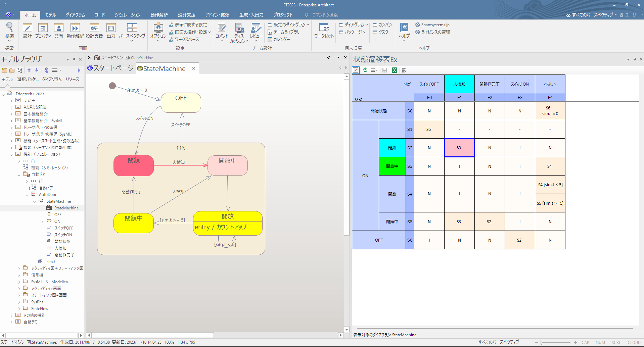Open the 検索 search tool in the ribbon

pyautogui.click(x=9, y=31)
